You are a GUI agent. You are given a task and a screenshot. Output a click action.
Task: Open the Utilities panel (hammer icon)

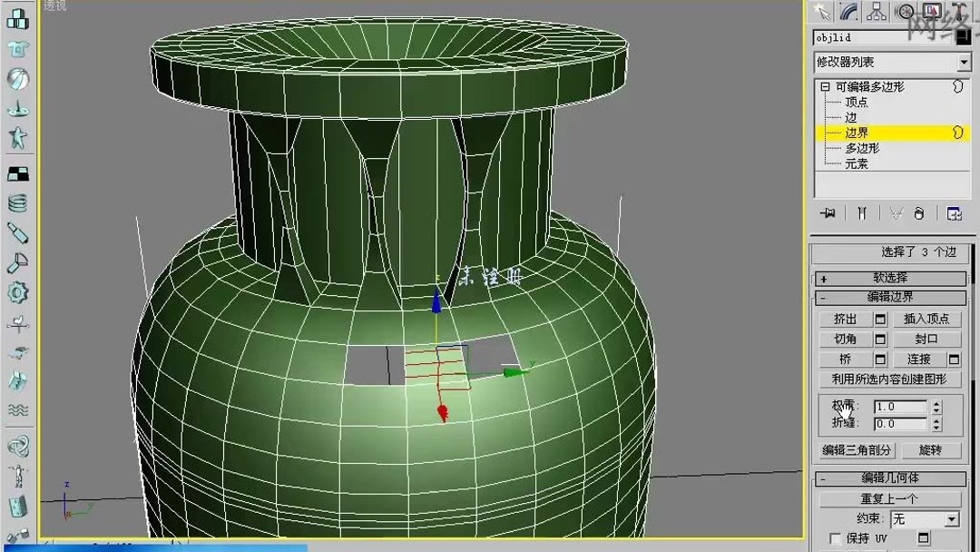click(959, 12)
